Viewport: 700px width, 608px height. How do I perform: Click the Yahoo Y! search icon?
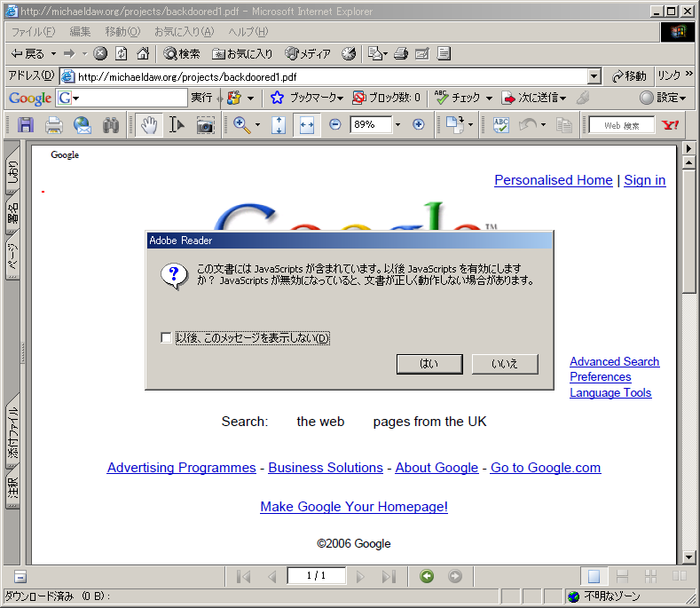tap(670, 124)
